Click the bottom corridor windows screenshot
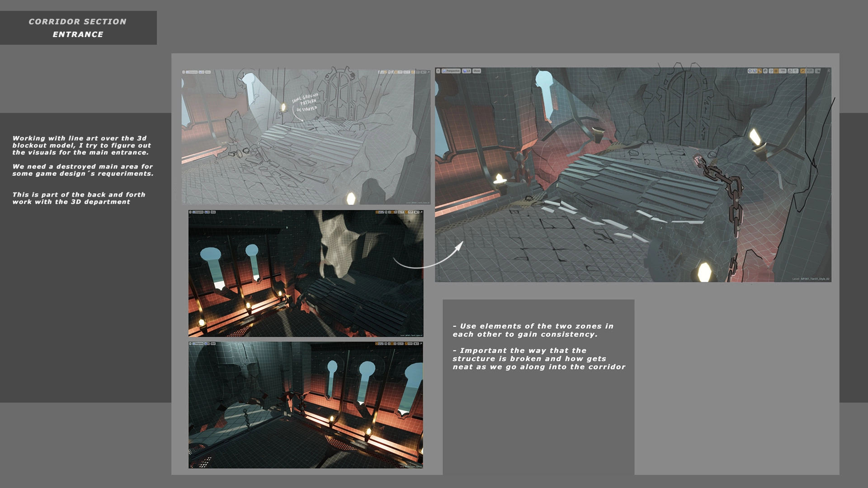 pyautogui.click(x=306, y=405)
